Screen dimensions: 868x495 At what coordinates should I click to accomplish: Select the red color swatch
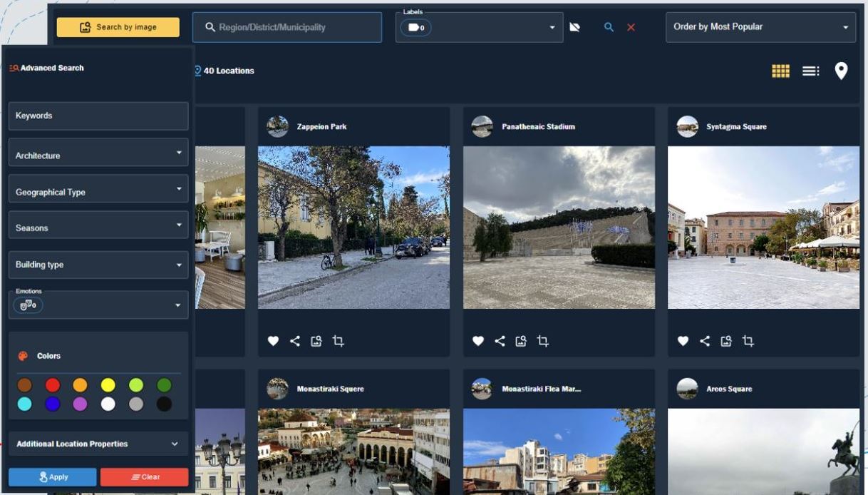point(53,385)
